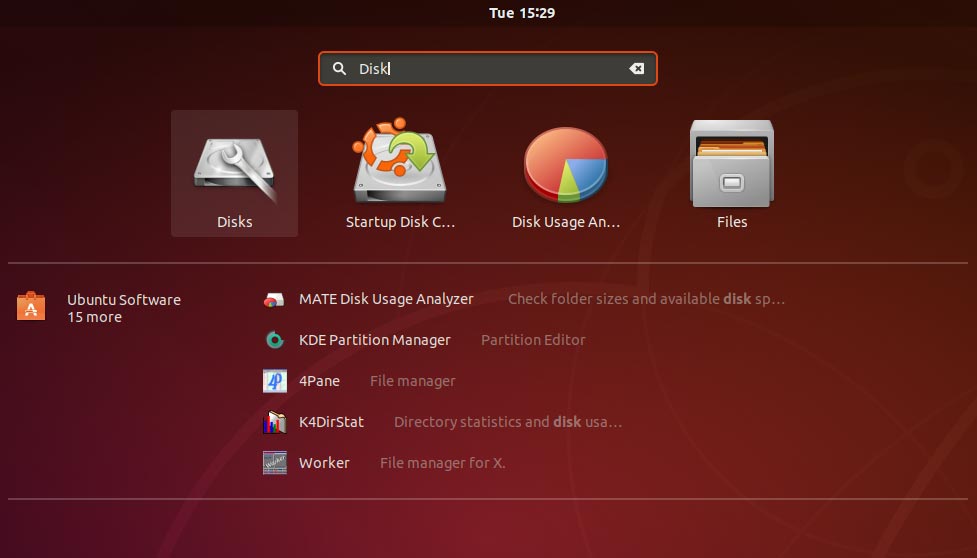
Task: Open the clock at Tue 15:29
Action: (x=522, y=13)
